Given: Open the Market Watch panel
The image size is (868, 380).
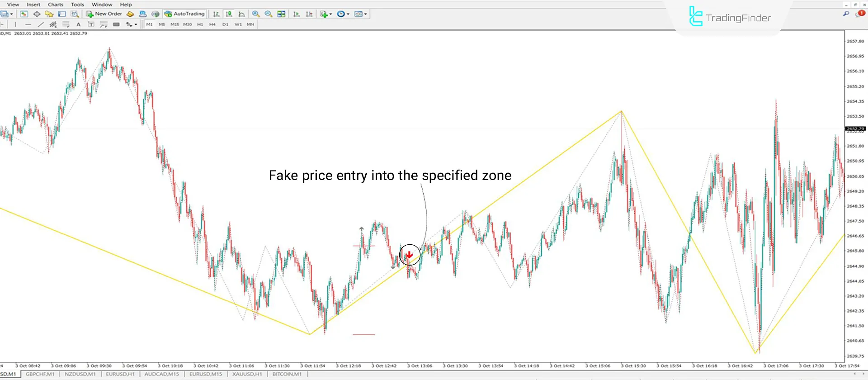Looking at the screenshot, I should (24, 14).
